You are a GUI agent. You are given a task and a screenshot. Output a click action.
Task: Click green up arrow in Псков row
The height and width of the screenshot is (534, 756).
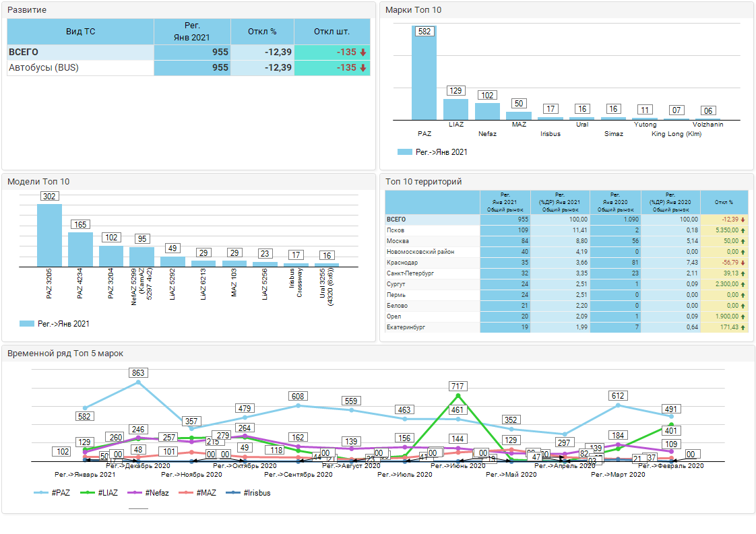click(743, 230)
